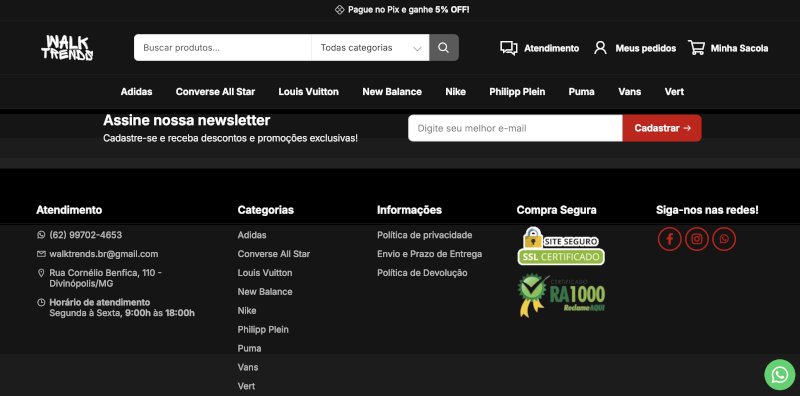Screen dimensions: 800x396
Task: Open Louis Vuitton in footer Categorias
Action: [x=265, y=273]
